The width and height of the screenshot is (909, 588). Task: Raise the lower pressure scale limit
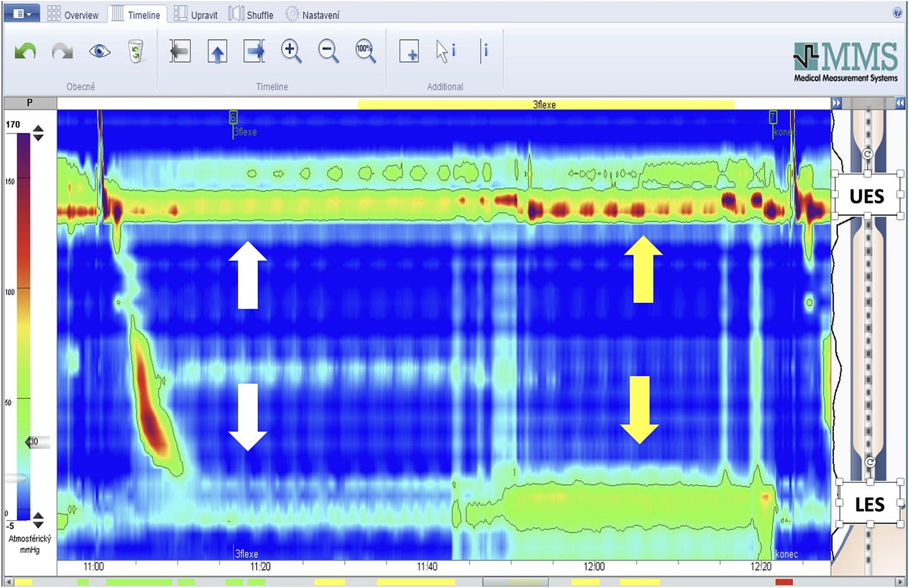(x=38, y=516)
